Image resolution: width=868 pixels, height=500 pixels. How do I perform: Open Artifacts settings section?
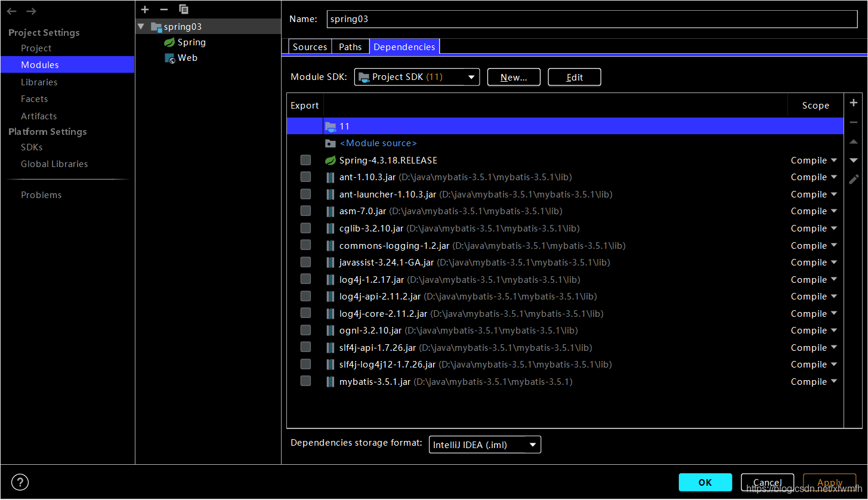pos(39,116)
